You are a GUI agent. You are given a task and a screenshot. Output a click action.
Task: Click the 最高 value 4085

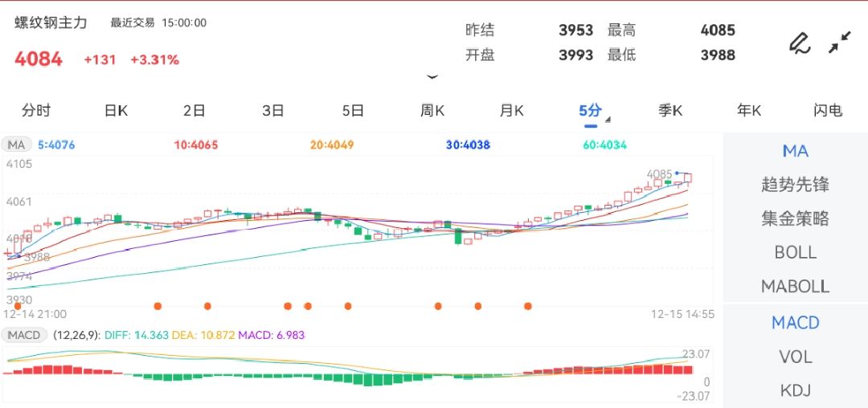[718, 30]
